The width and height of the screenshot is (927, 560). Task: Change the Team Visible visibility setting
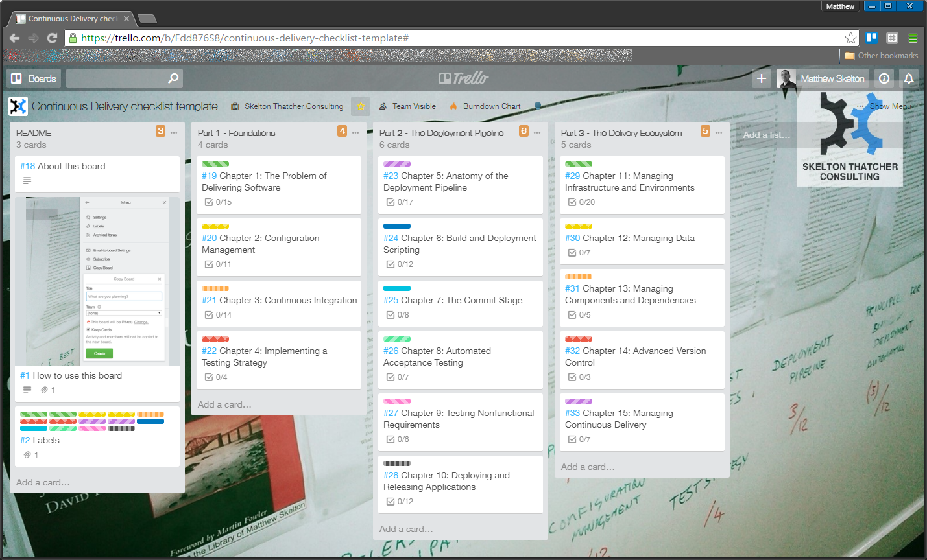[x=407, y=106]
